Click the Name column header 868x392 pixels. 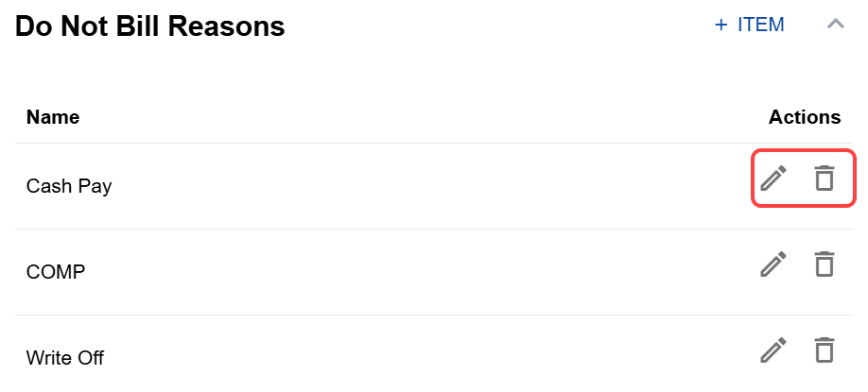53,117
